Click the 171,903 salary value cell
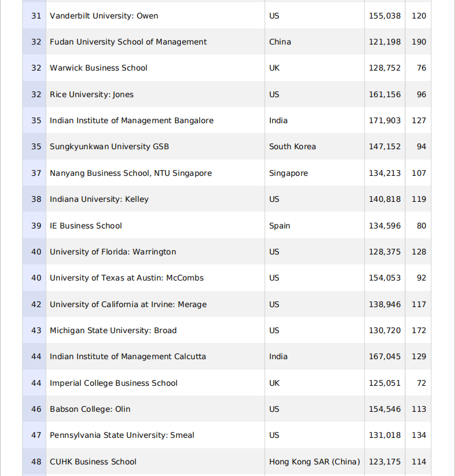 click(384, 120)
